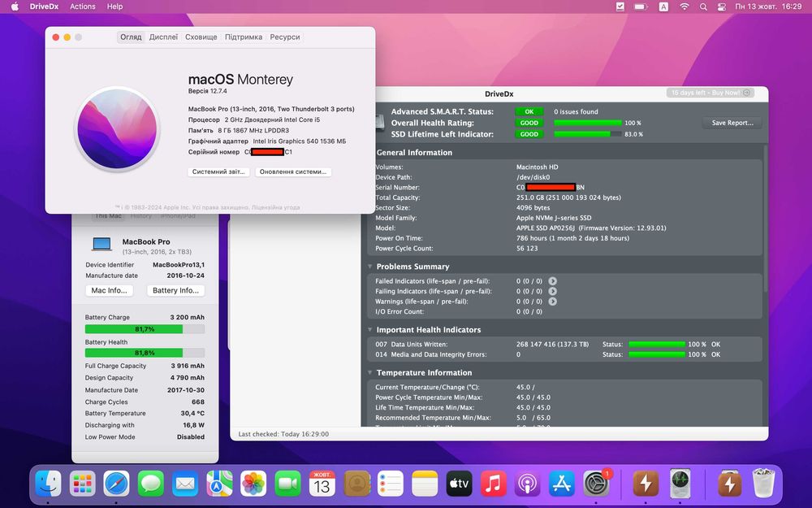
Task: Click SSD Lifetime Left 83.0% bar
Action: pos(587,134)
